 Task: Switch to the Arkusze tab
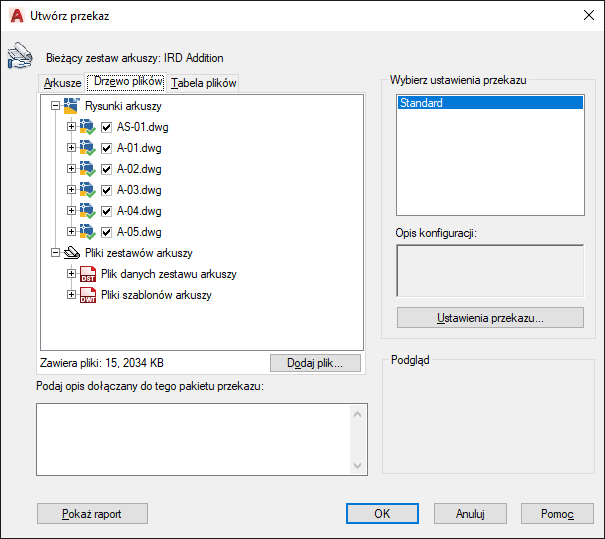coord(62,83)
